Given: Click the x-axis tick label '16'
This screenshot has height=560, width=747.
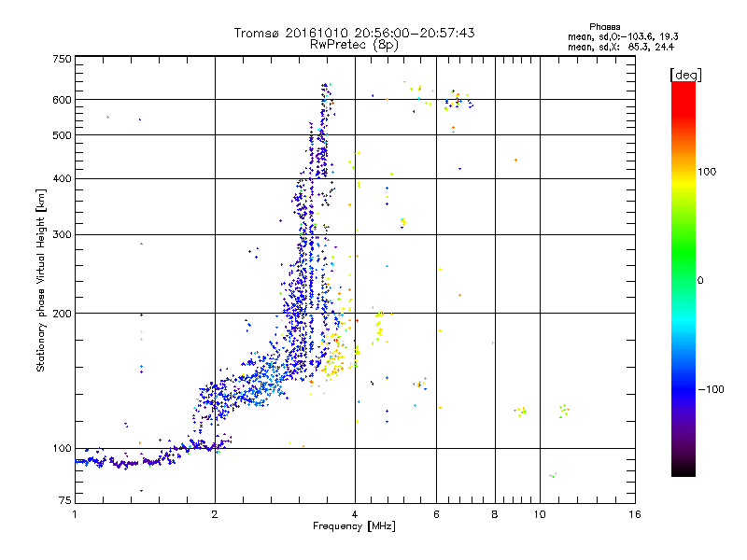Looking at the screenshot, I should [635, 514].
